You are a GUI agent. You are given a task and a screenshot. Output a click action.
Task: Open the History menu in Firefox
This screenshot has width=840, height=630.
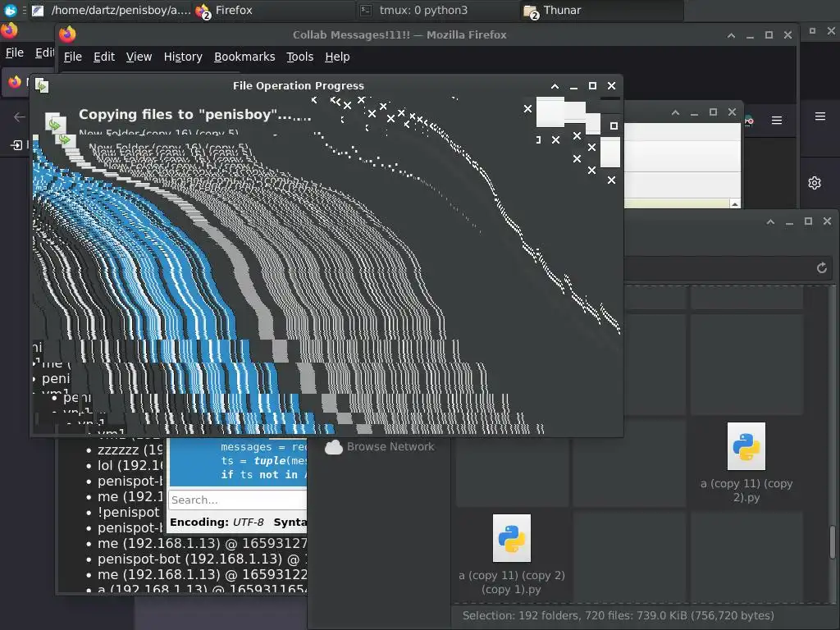pyautogui.click(x=183, y=57)
